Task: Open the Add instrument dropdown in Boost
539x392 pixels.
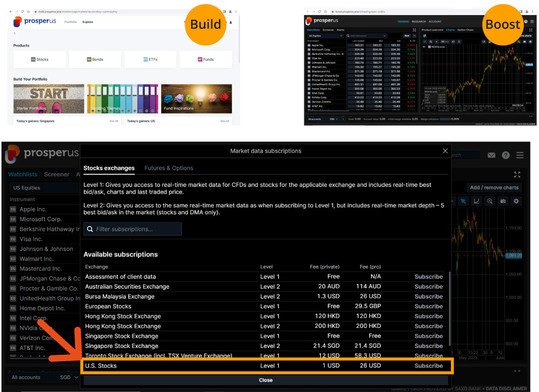Action: coord(366,36)
